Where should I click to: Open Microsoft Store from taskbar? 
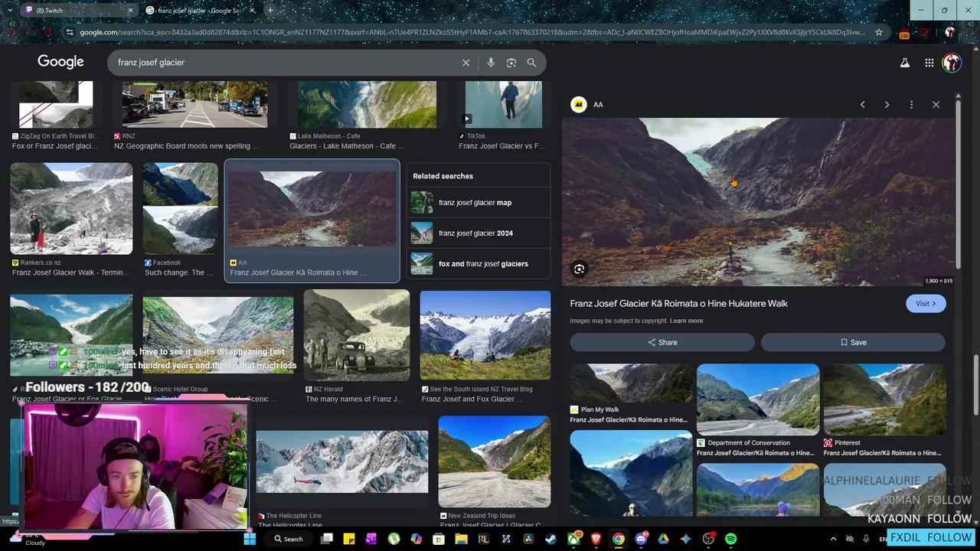pyautogui.click(x=439, y=539)
